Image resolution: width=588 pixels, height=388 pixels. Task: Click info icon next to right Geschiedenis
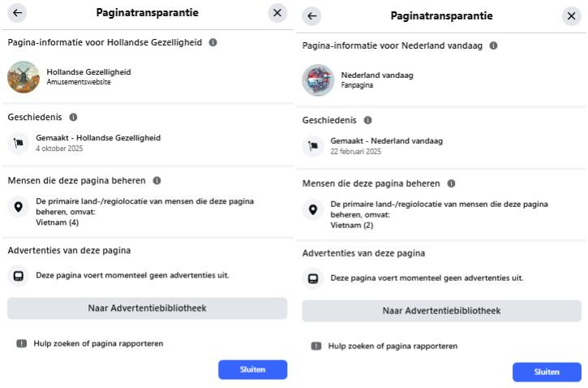(368, 120)
